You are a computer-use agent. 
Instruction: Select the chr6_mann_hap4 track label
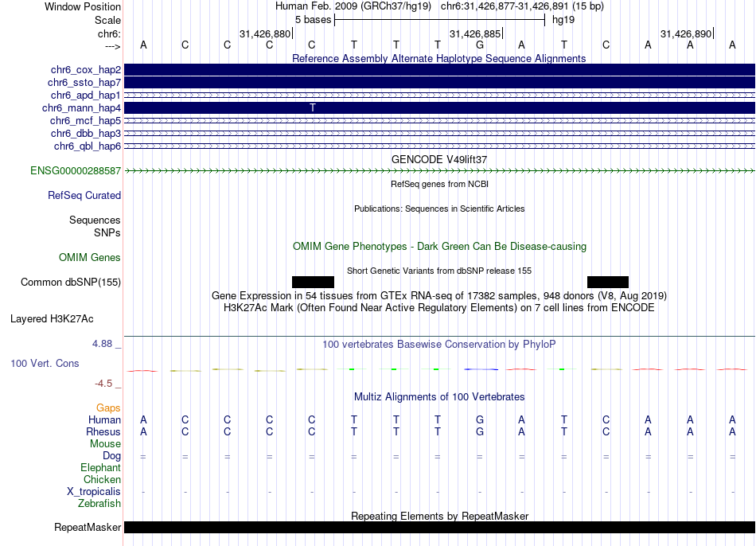(81, 107)
